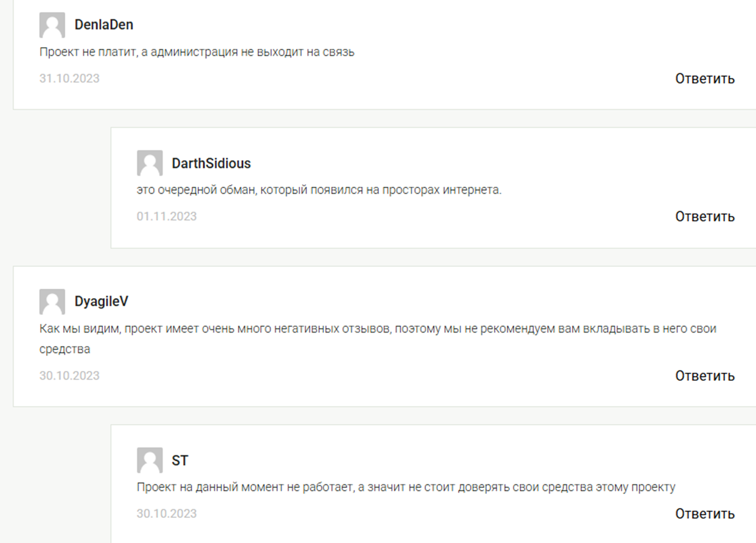Click DyagileV's avatar icon
This screenshot has height=543, width=756.
52,302
